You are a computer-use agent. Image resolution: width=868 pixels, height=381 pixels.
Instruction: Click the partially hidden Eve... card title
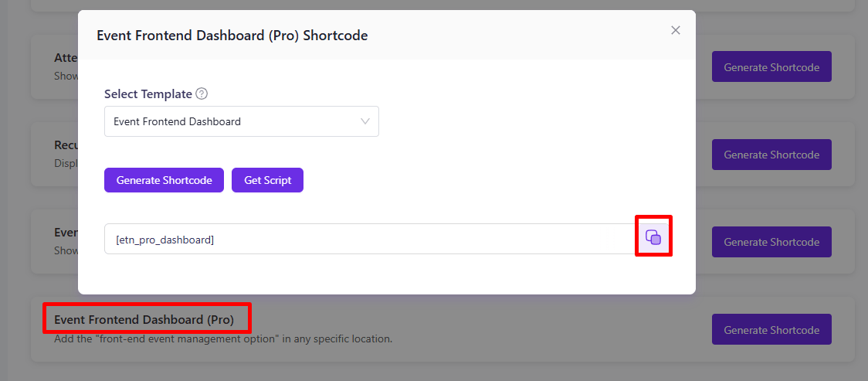[66, 233]
